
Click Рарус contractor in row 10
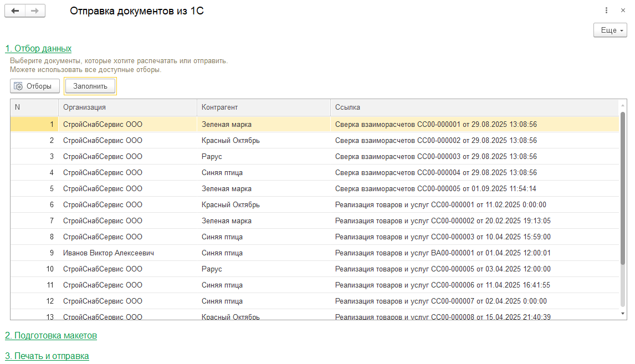coord(264,269)
